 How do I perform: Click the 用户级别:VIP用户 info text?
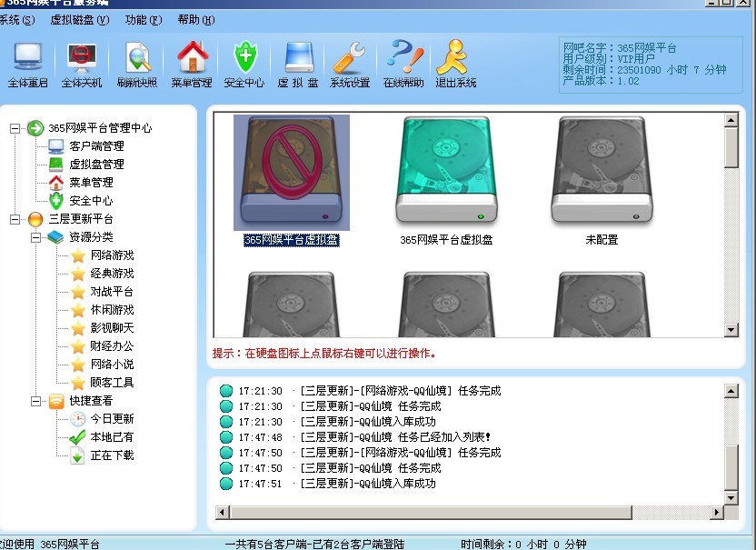609,59
